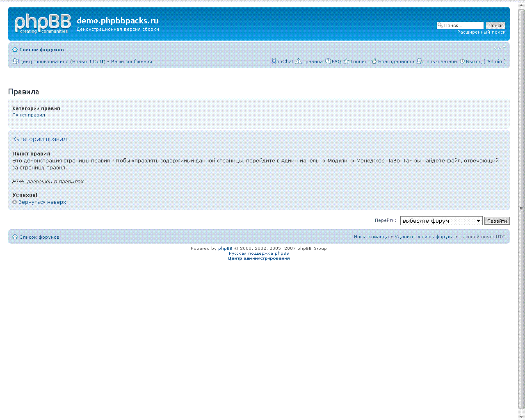Open Правила menu link
This screenshot has height=420, width=525.
(x=313, y=62)
